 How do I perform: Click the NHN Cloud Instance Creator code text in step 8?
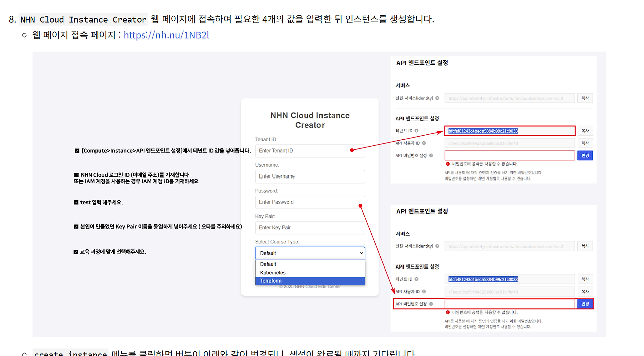83,20
